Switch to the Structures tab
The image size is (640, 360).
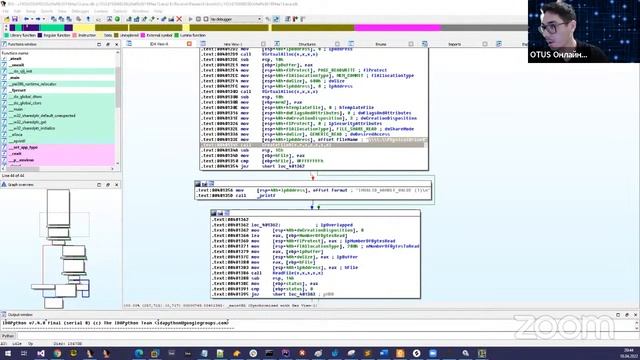307,44
